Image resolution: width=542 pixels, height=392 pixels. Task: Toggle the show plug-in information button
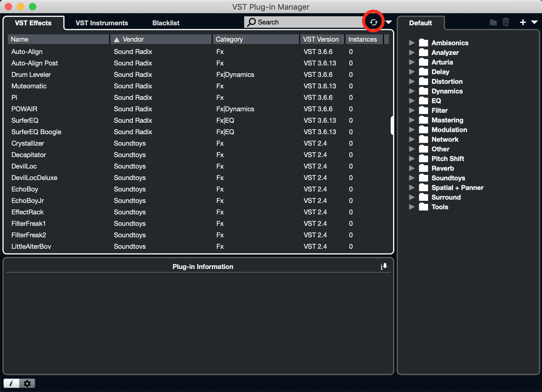click(11, 383)
